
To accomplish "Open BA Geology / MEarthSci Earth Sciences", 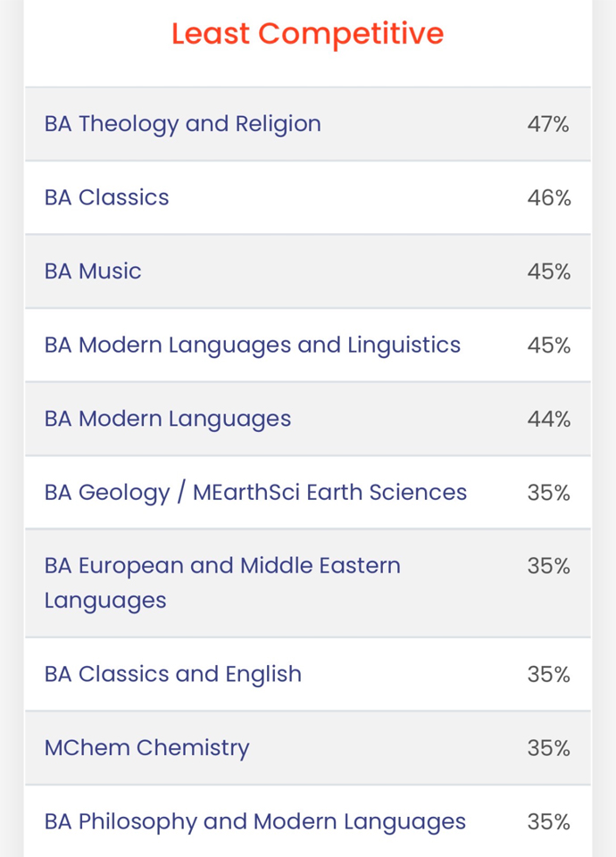I will click(x=255, y=493).
